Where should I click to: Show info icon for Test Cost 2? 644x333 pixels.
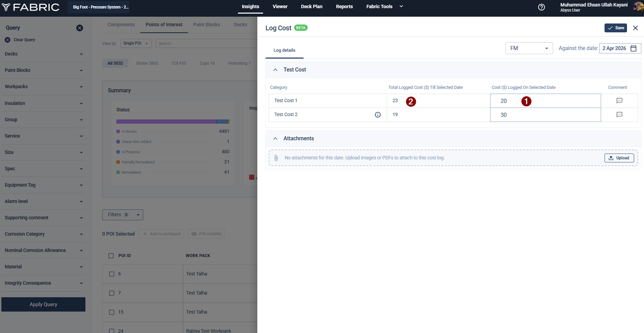click(x=378, y=115)
